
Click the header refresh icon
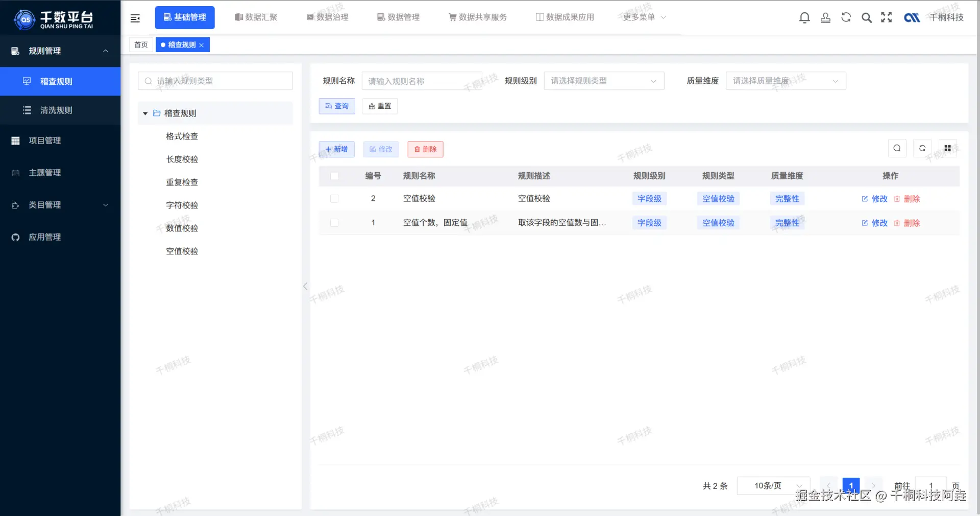(x=846, y=17)
